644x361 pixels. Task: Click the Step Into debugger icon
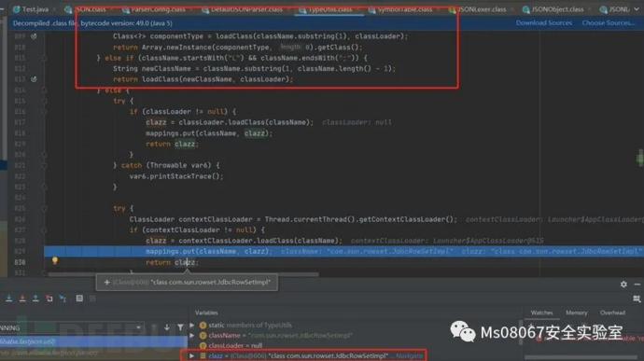(x=8, y=299)
